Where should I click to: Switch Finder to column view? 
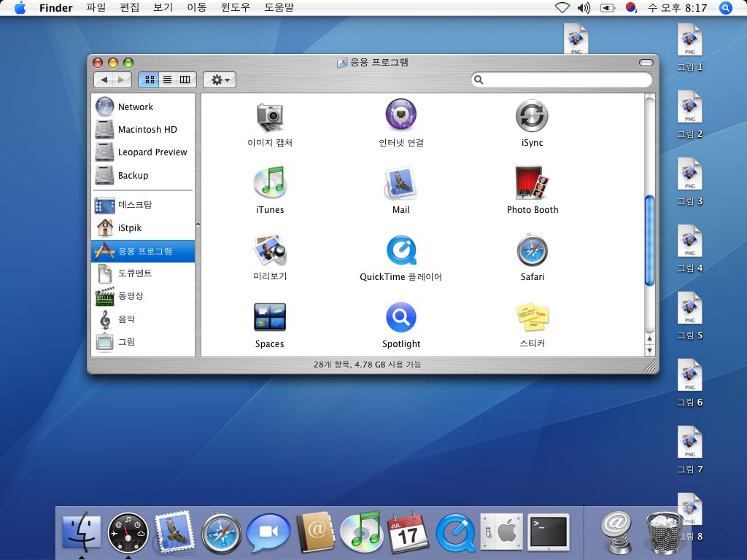tap(185, 79)
